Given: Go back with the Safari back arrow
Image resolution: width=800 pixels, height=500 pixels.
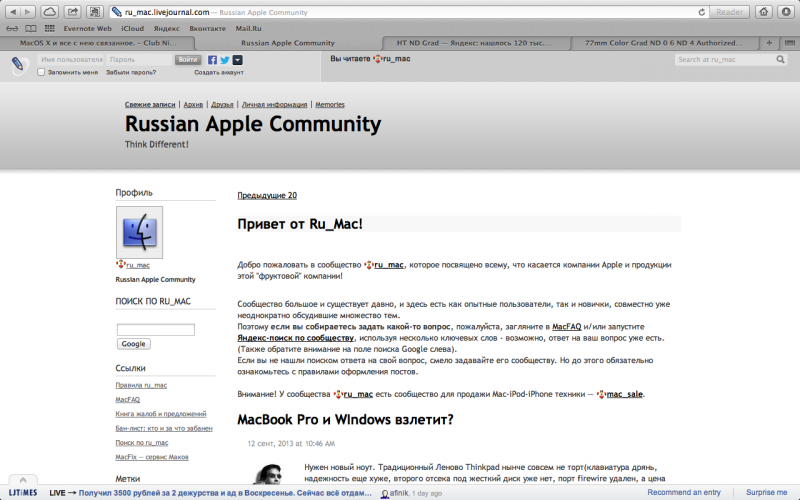Looking at the screenshot, I should coord(13,12).
